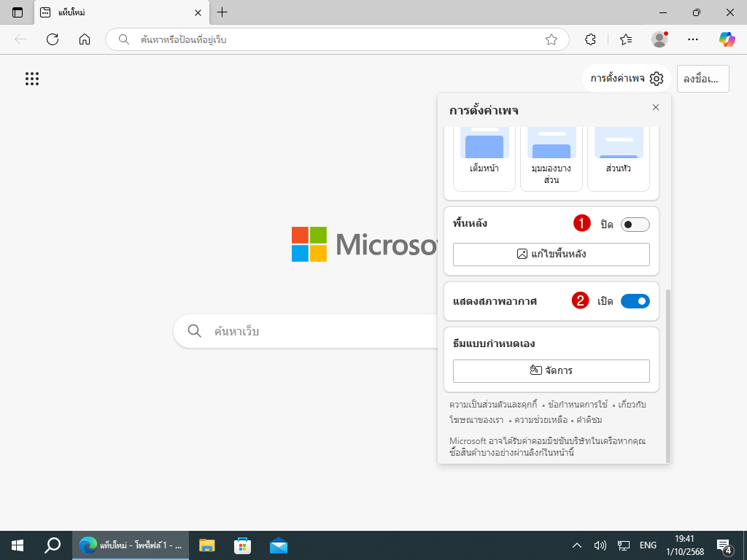
Task: Open the apps grid launcher icon
Action: pos(32,79)
